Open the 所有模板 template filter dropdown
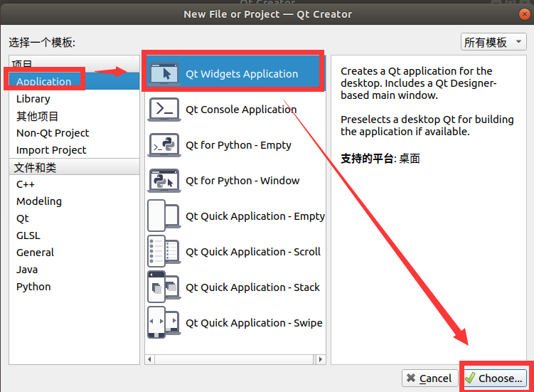534x392 pixels. [493, 42]
